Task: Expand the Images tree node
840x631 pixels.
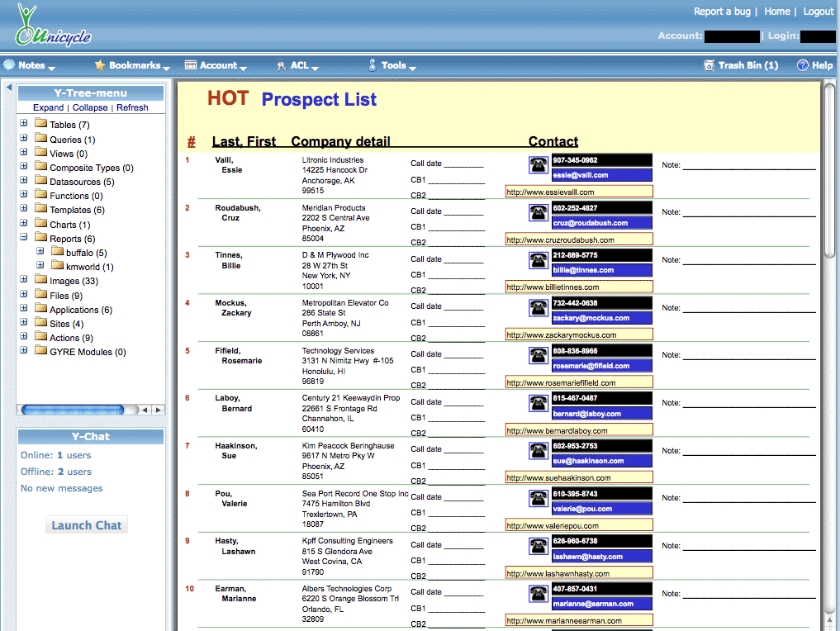Action: (24, 280)
